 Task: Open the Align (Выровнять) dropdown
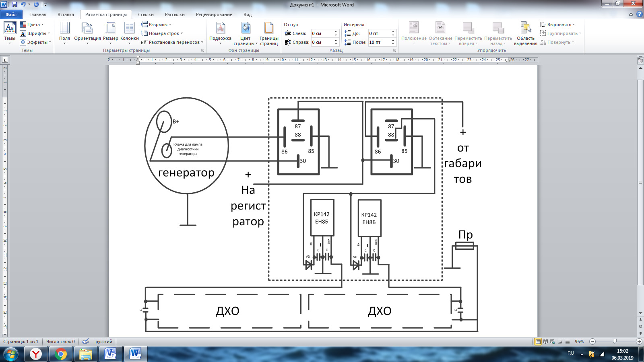point(557,25)
